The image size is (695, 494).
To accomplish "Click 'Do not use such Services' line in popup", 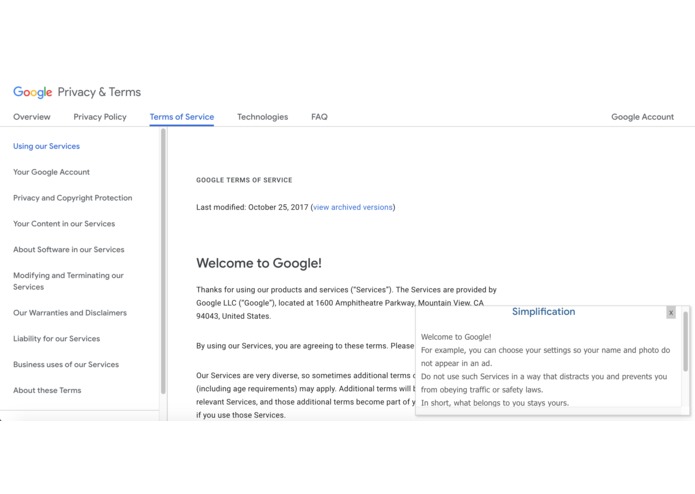I will tap(544, 383).
